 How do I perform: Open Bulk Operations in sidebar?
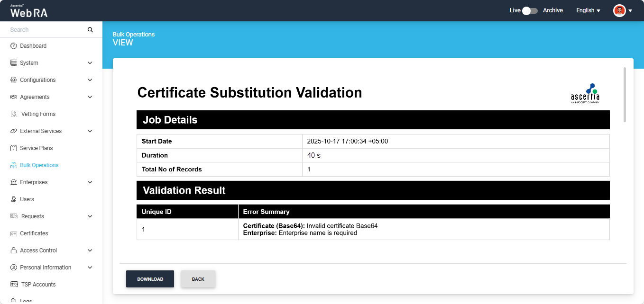coord(39,165)
